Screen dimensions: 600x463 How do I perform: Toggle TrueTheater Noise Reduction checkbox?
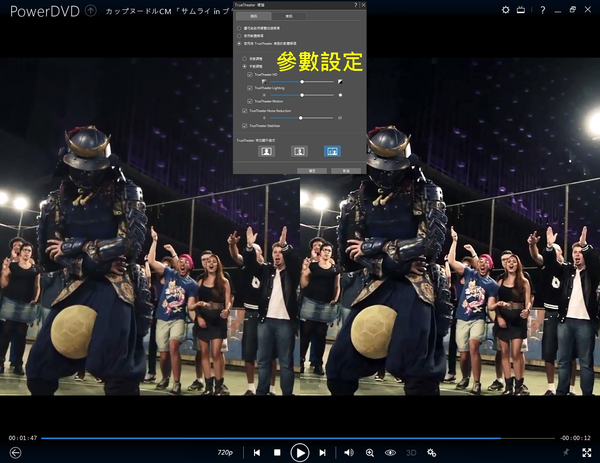click(243, 112)
